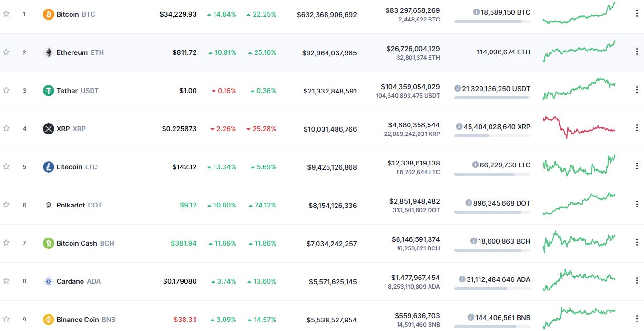The height and width of the screenshot is (331, 644).
Task: Click XRP circulating supply progress bar
Action: [x=492, y=136]
